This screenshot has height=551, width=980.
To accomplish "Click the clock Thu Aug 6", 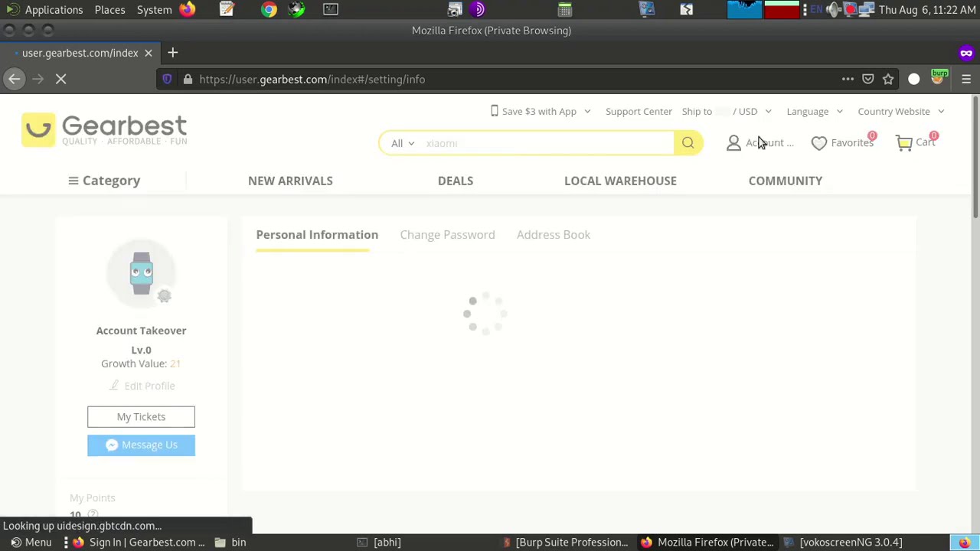I will click(x=927, y=9).
